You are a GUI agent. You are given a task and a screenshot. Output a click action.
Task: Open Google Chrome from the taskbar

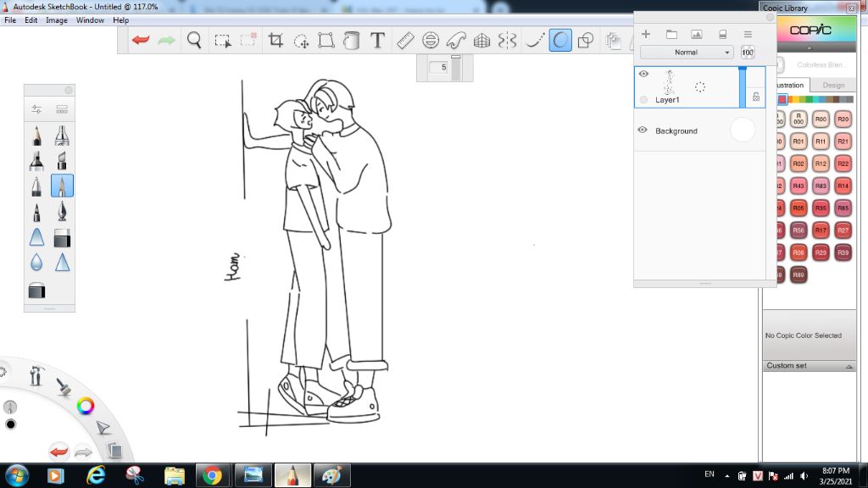click(x=212, y=475)
